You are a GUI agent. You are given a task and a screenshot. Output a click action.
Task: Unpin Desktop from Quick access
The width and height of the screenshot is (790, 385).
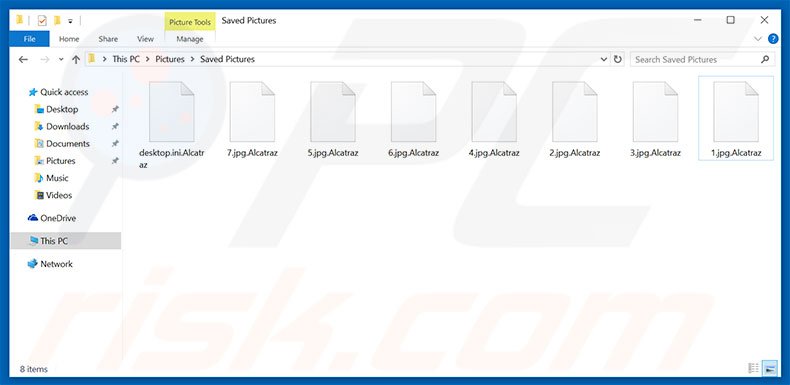click(x=115, y=109)
